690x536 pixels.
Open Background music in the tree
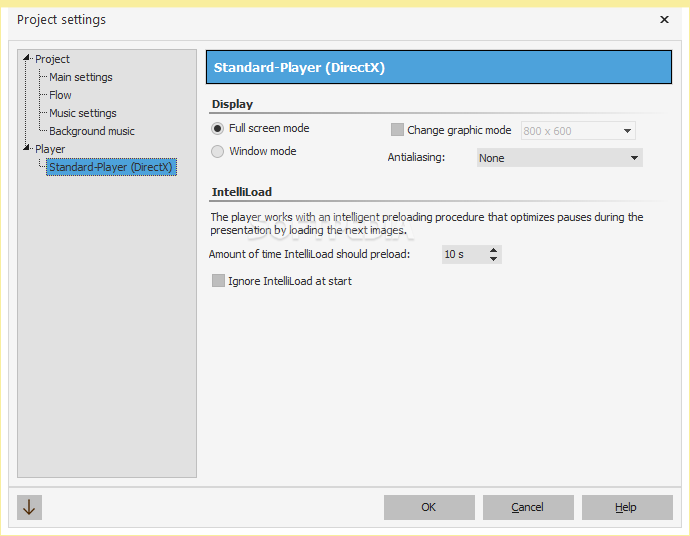pyautogui.click(x=92, y=131)
